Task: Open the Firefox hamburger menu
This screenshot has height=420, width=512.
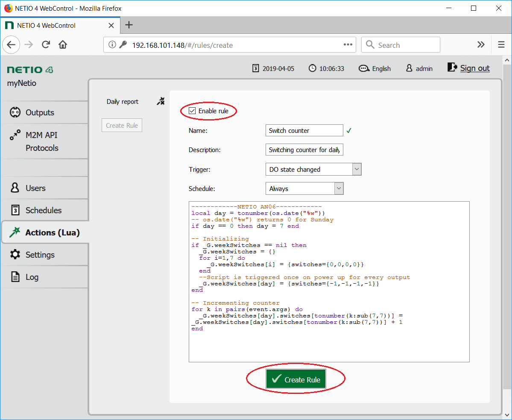Action: click(x=501, y=45)
